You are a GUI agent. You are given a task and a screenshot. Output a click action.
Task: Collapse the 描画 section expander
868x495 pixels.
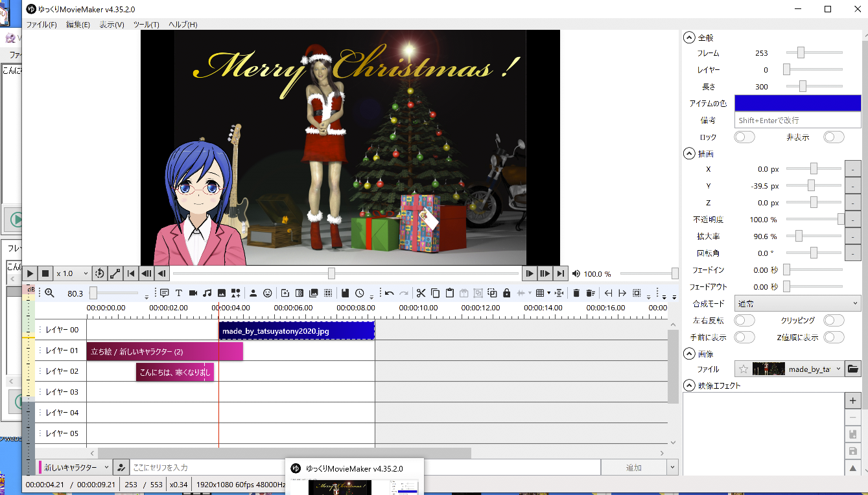pos(689,154)
